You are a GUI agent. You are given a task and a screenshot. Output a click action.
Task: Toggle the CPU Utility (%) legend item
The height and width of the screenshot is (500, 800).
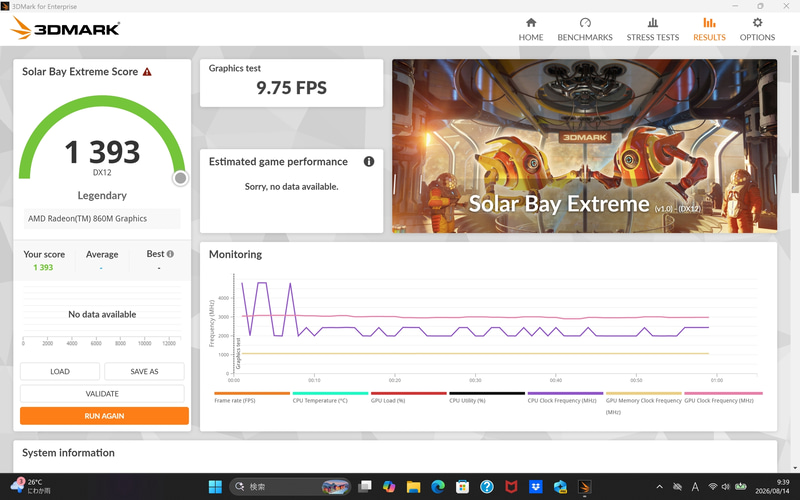click(x=487, y=397)
